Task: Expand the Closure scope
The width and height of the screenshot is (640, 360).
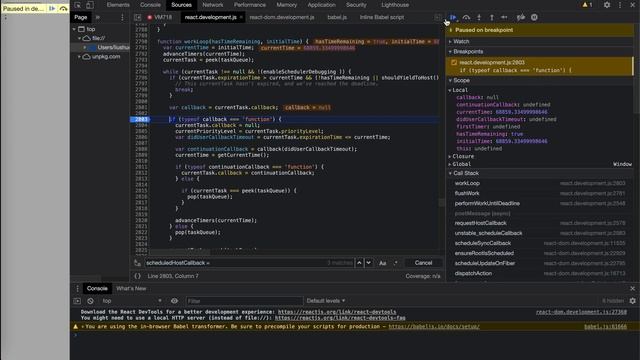Action: (463, 156)
